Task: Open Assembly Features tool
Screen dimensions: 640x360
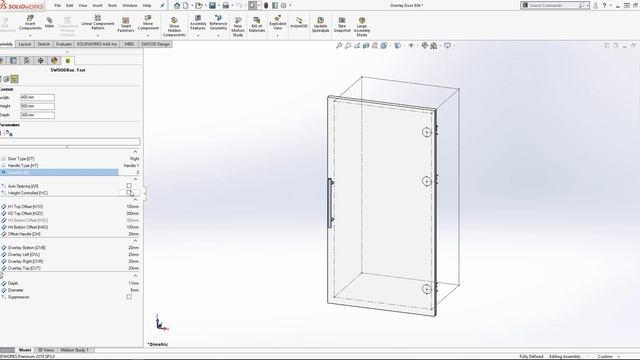Action: pyautogui.click(x=198, y=23)
